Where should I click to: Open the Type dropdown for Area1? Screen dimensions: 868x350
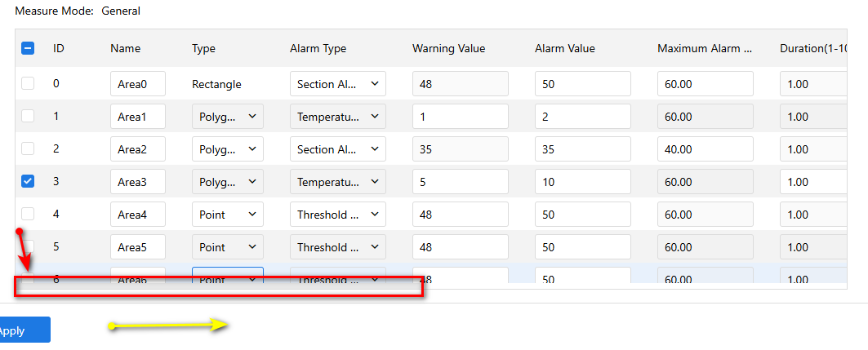tap(228, 117)
